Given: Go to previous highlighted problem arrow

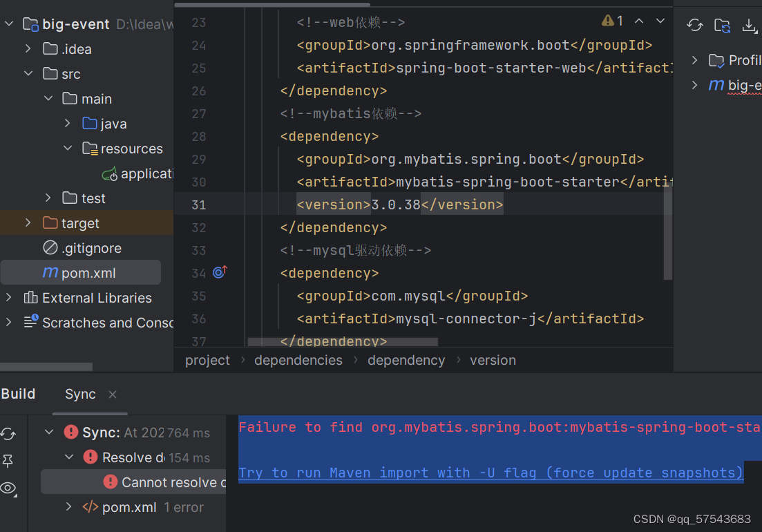Looking at the screenshot, I should click(639, 21).
